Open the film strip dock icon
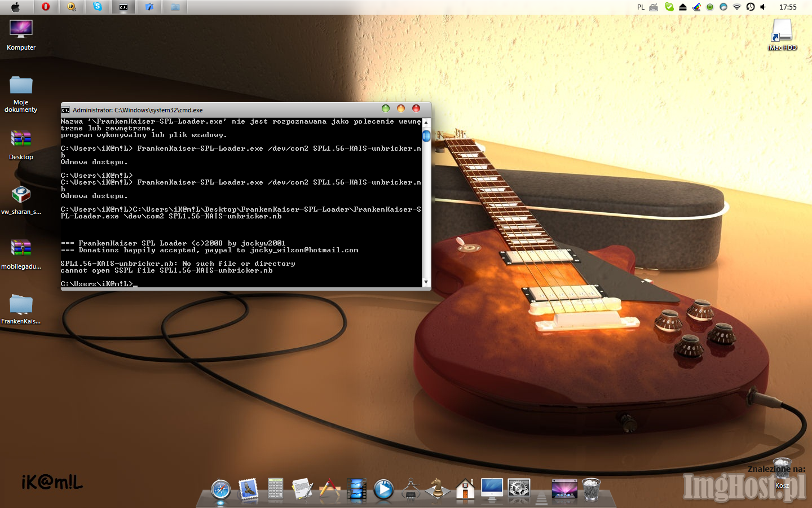 coord(356,489)
